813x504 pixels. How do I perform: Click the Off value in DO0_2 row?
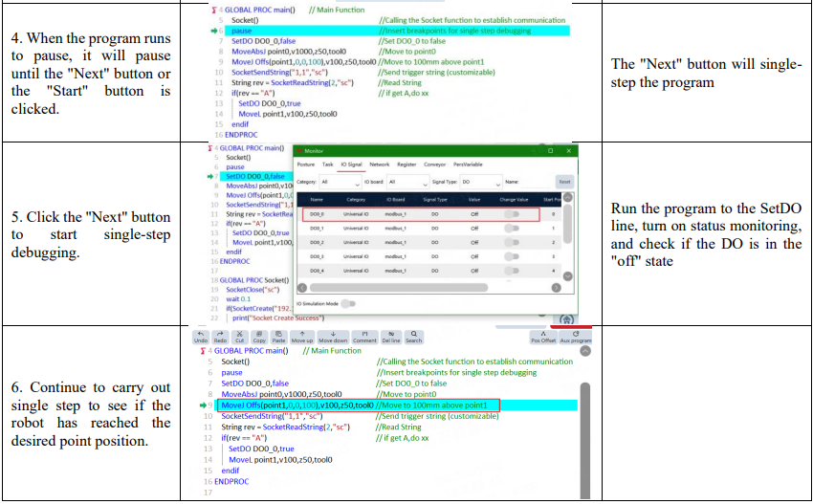(474, 243)
